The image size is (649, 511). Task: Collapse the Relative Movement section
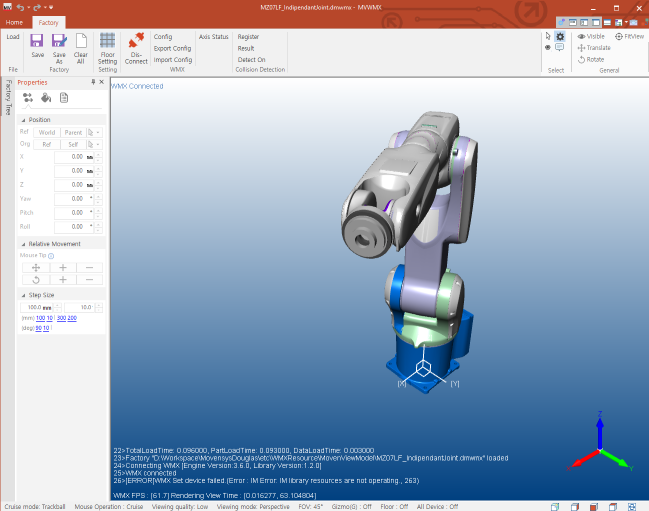(x=24, y=244)
